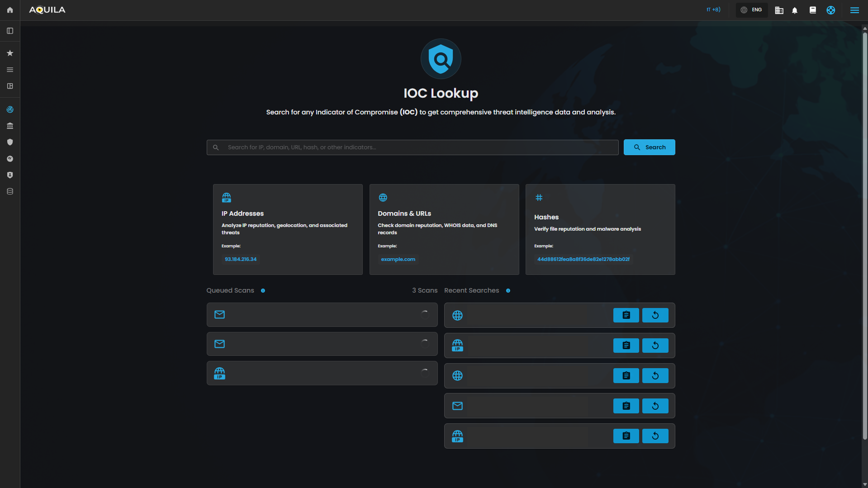Open report for the last recent search
This screenshot has width=868, height=488.
click(x=626, y=436)
